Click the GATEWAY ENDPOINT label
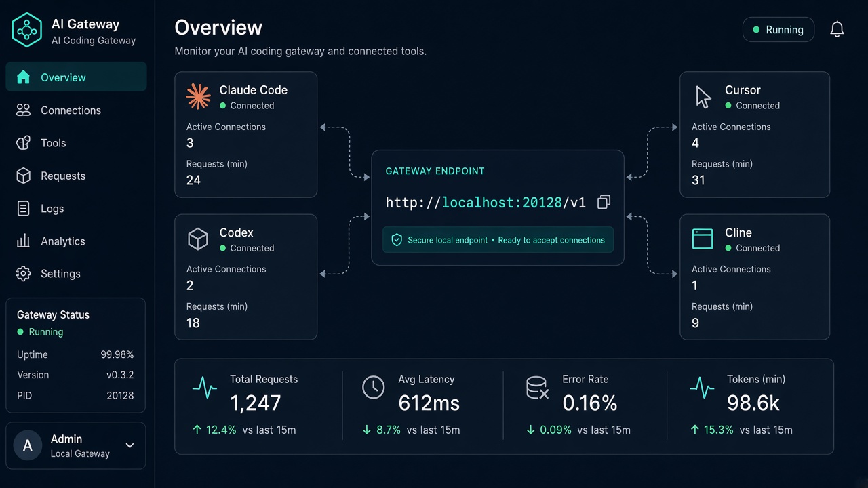This screenshot has height=488, width=868. pyautogui.click(x=435, y=171)
